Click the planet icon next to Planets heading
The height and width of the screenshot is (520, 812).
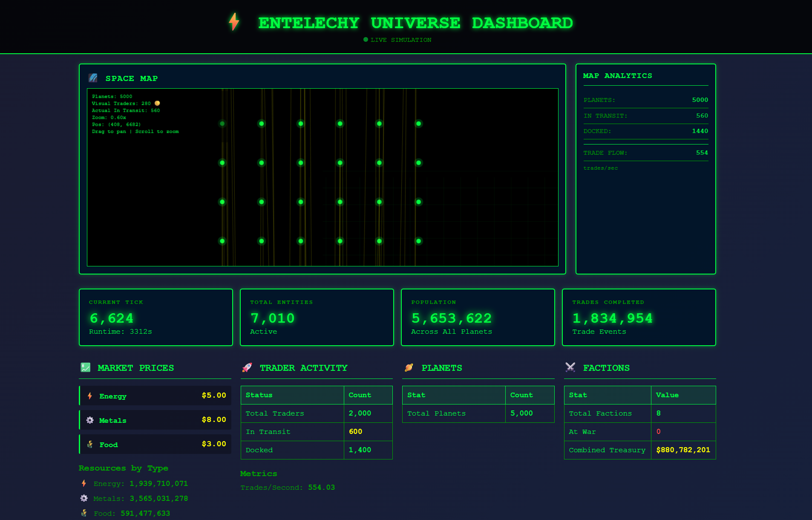[409, 367]
